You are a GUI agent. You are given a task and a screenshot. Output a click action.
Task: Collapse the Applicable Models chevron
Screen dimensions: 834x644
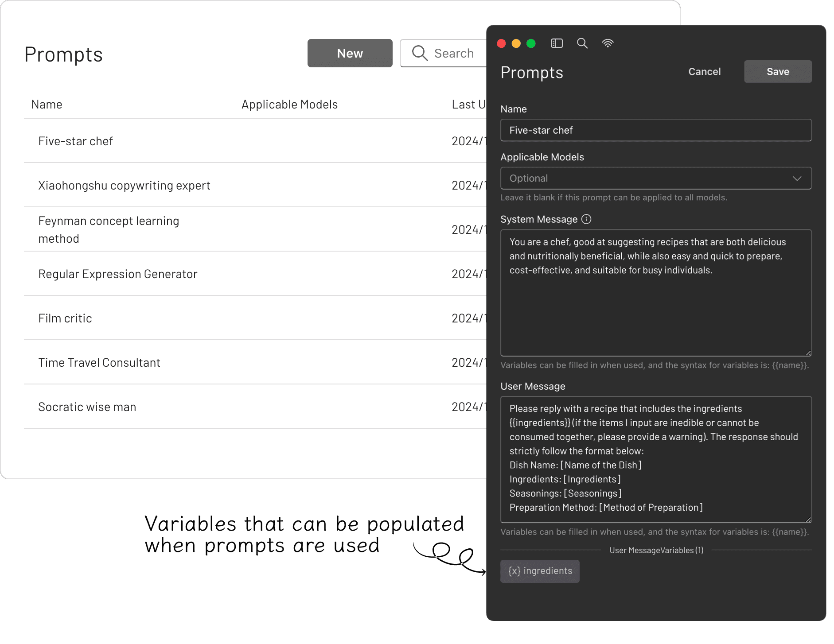point(797,178)
